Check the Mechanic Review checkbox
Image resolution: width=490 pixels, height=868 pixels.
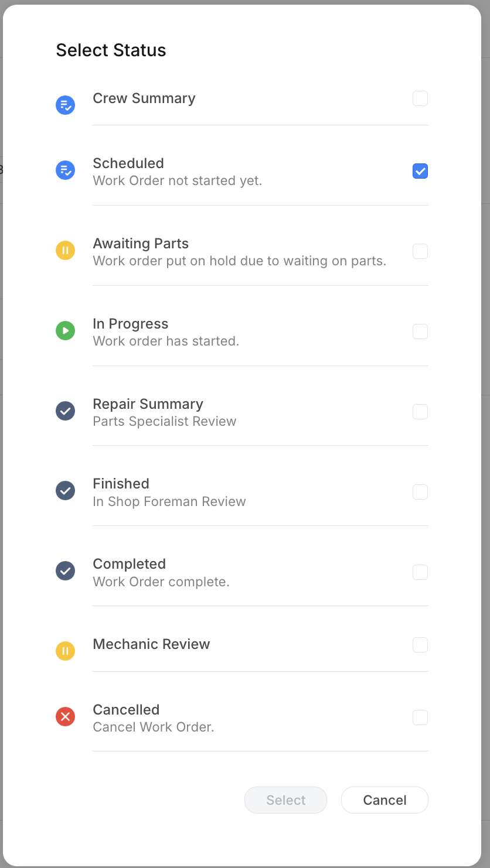420,645
